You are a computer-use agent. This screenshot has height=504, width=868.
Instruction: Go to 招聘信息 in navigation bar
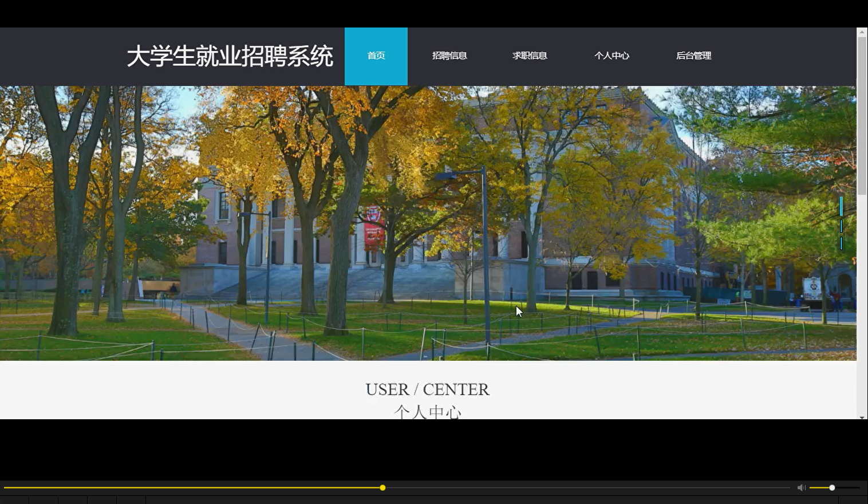click(x=449, y=56)
